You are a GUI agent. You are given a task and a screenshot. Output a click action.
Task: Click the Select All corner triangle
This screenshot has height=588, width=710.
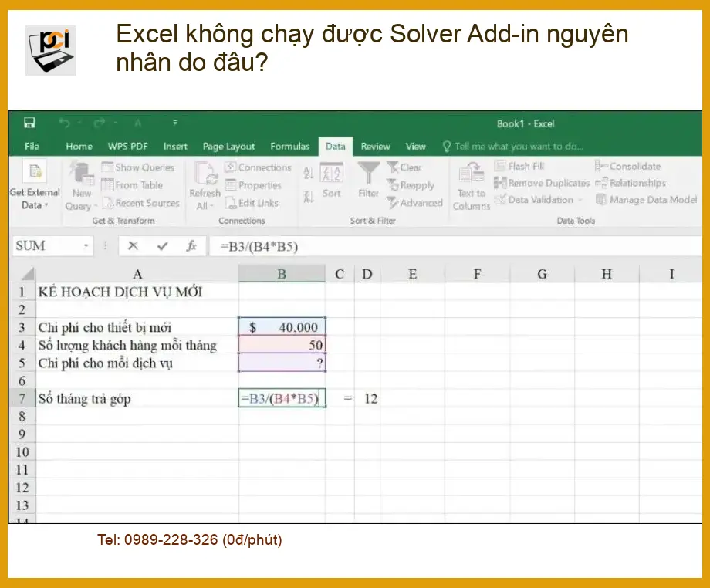pyautogui.click(x=27, y=274)
